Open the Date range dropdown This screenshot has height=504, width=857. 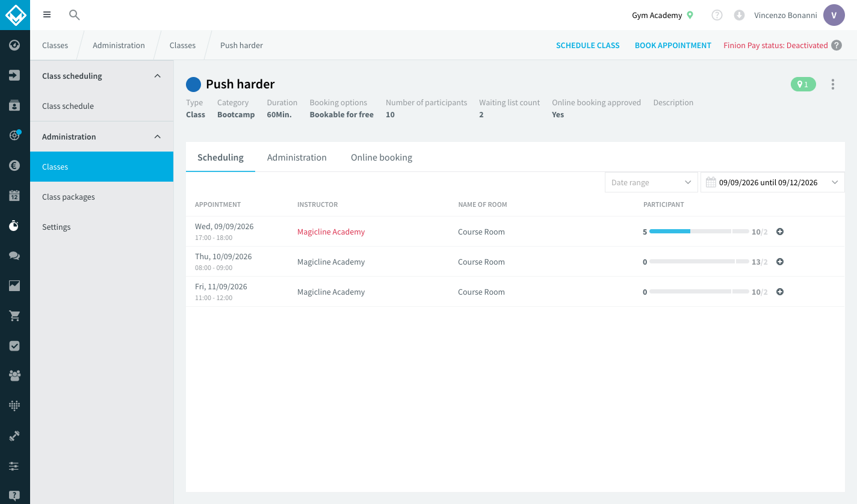651,182
